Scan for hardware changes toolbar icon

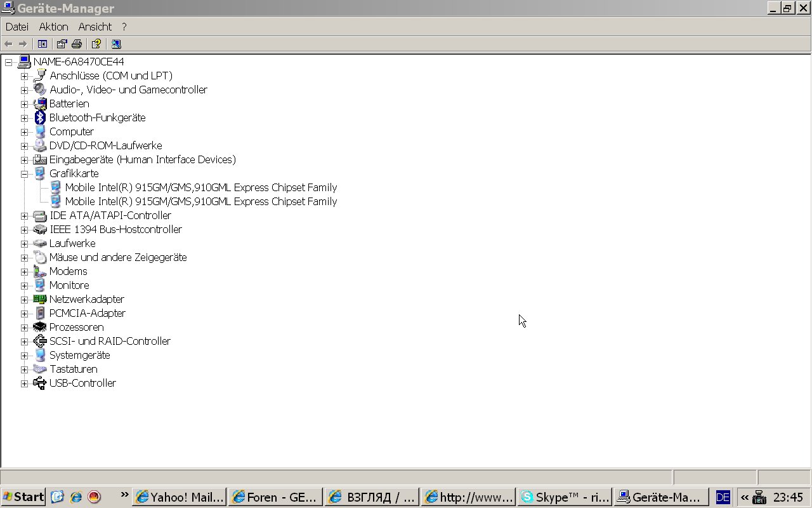pos(116,44)
